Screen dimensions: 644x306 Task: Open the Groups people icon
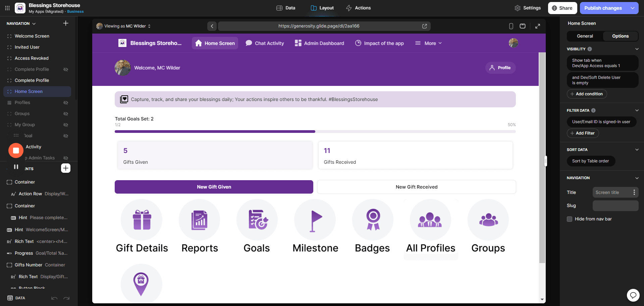[x=488, y=220]
